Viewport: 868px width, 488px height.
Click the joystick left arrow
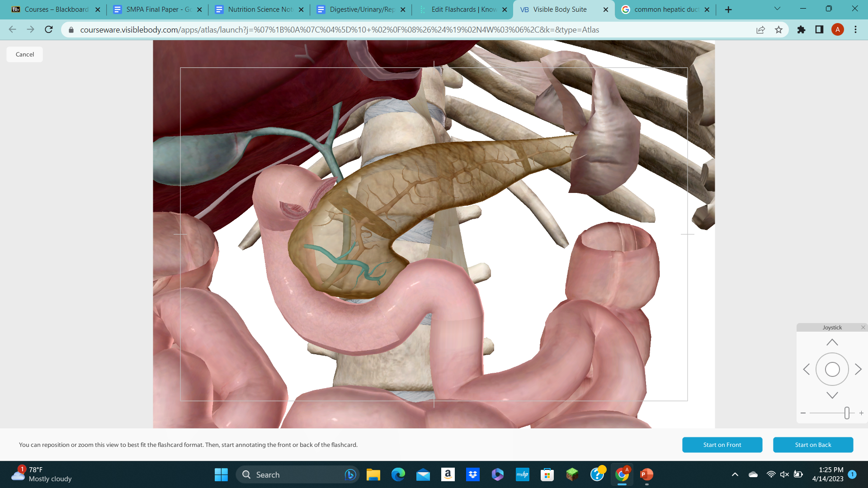807,369
